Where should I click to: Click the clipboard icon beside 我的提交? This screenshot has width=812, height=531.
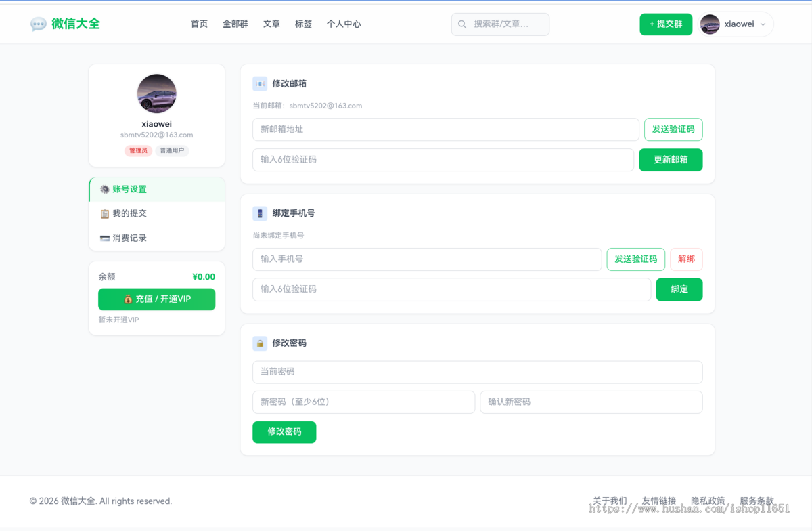pos(105,214)
